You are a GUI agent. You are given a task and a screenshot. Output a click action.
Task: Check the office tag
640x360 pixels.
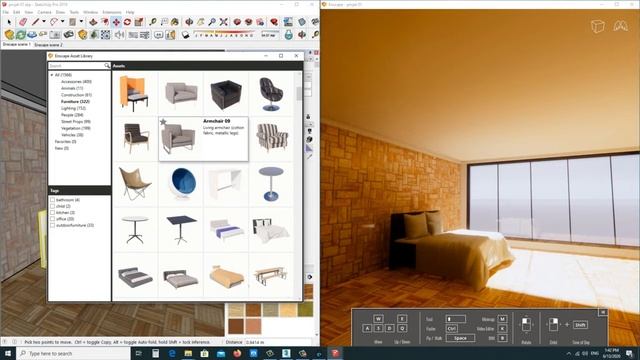pyautogui.click(x=52, y=219)
